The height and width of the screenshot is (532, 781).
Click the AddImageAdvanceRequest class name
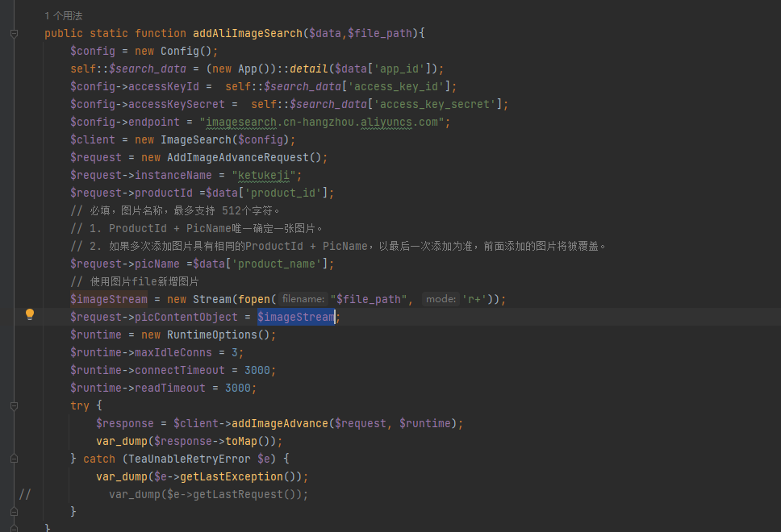[x=238, y=157]
